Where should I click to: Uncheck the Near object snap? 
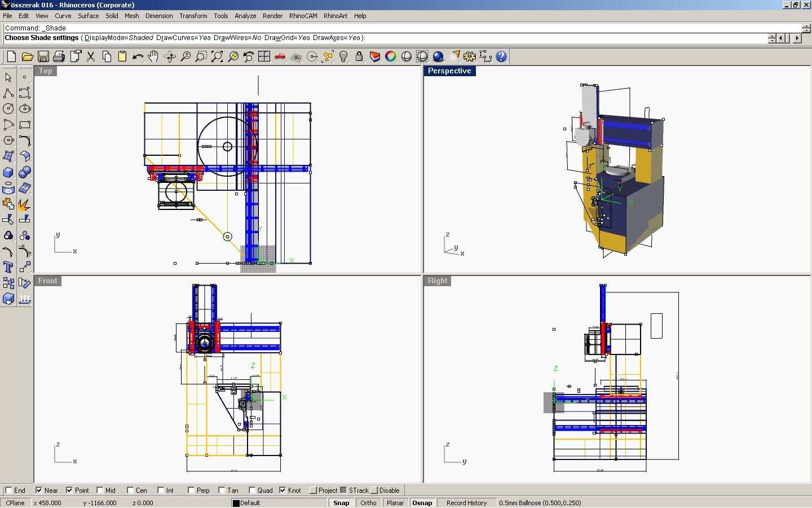point(39,491)
